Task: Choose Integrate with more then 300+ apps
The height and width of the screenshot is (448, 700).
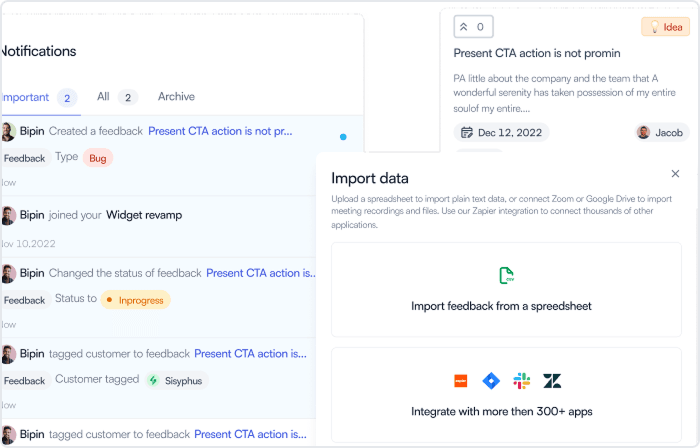Action: point(506,394)
